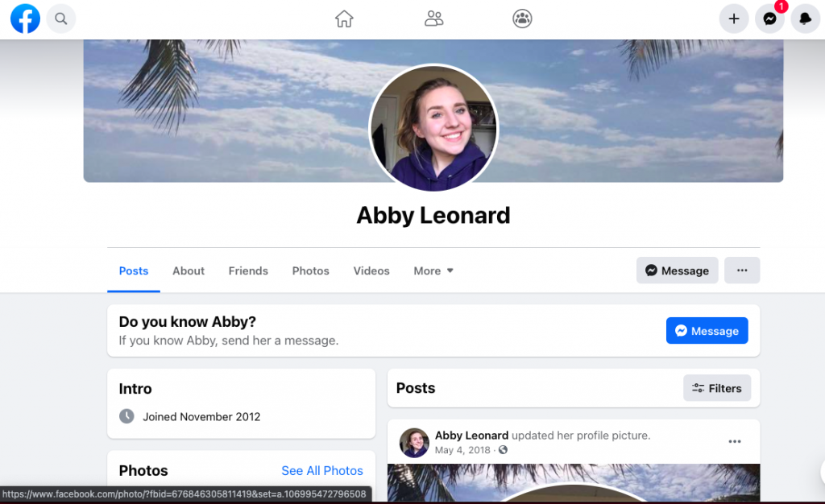Click the Photos section heading
The width and height of the screenshot is (825, 504).
pos(143,470)
